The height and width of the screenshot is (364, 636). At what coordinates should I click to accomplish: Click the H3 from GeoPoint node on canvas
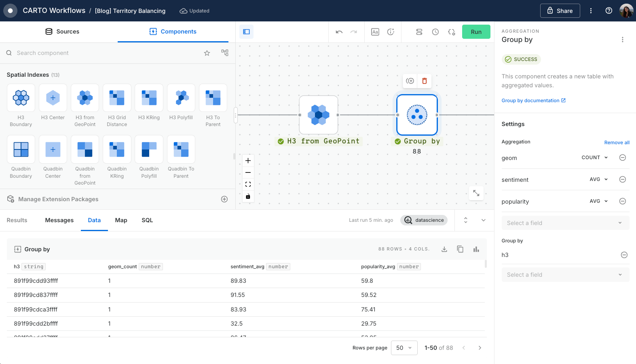pyautogui.click(x=319, y=115)
